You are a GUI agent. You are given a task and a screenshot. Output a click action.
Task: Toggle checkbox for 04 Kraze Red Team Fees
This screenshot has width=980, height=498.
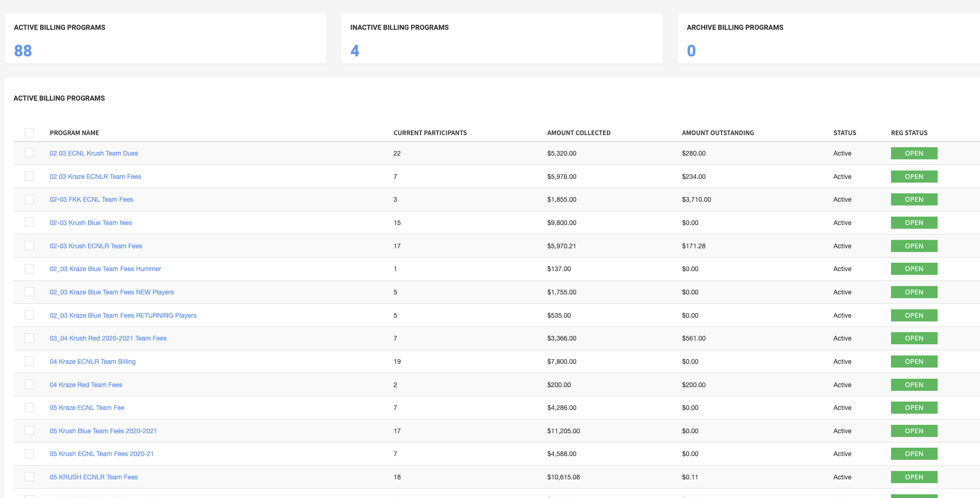click(x=29, y=385)
